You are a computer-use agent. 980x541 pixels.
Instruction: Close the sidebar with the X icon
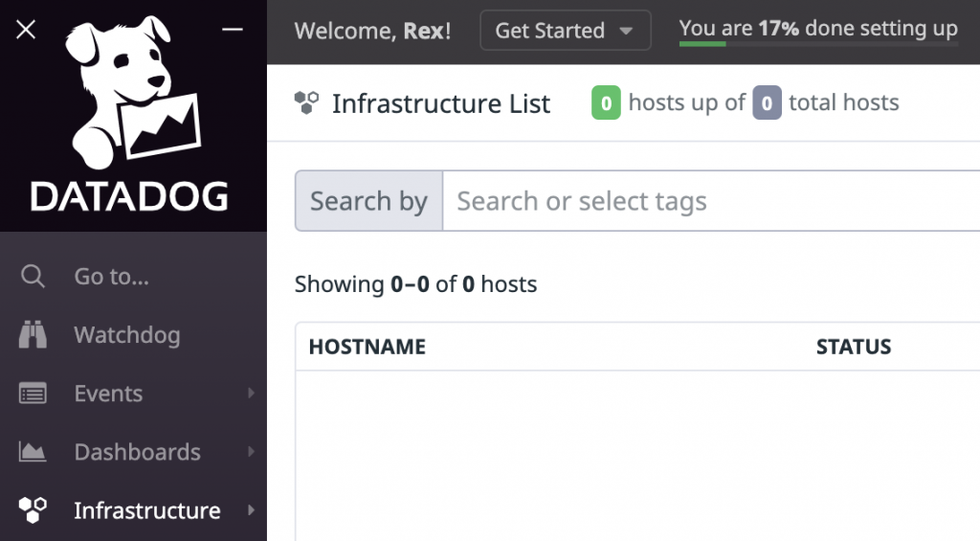point(26,30)
